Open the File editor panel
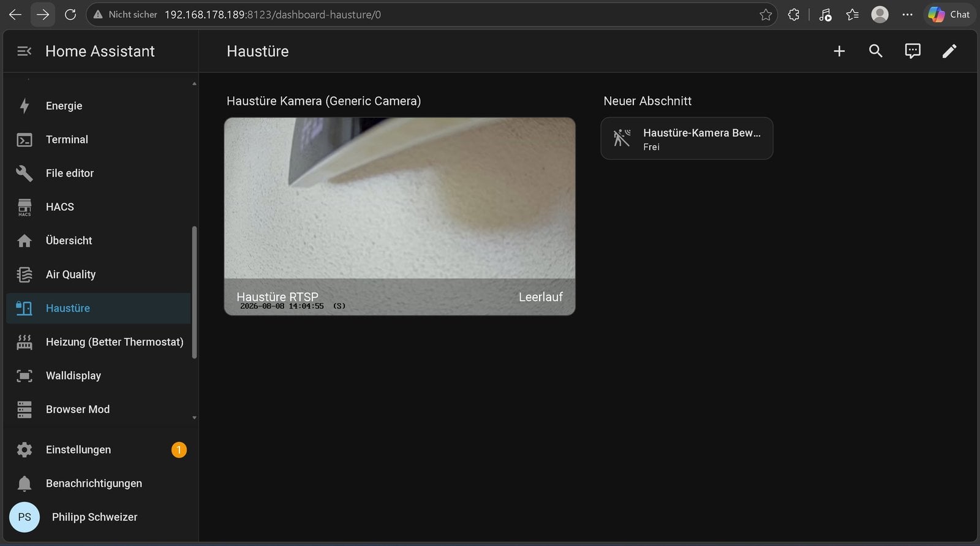Viewport: 980px width, 546px height. [x=99, y=173]
